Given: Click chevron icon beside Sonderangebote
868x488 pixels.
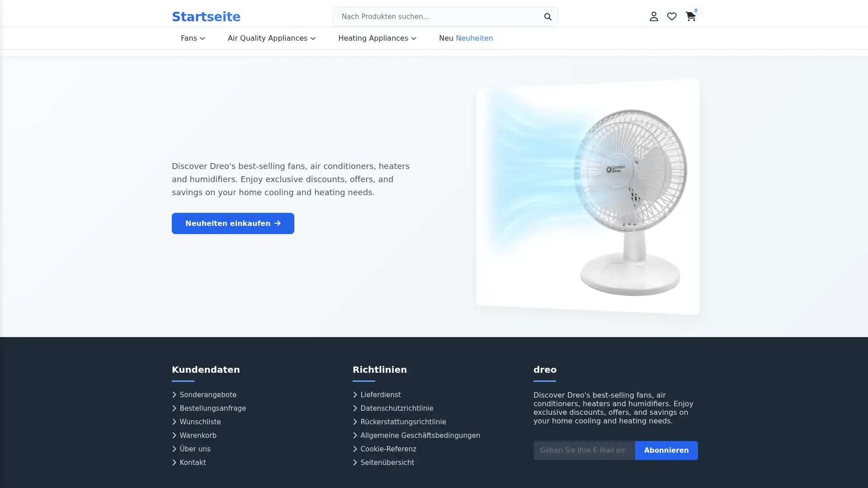Looking at the screenshot, I should (x=174, y=395).
